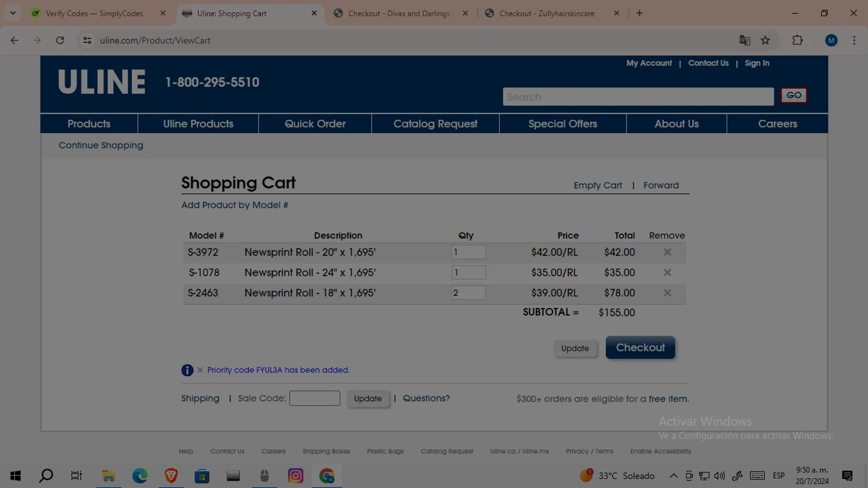Viewport: 868px width, 488px height.
Task: Click the Sign In link
Action: pos(757,63)
